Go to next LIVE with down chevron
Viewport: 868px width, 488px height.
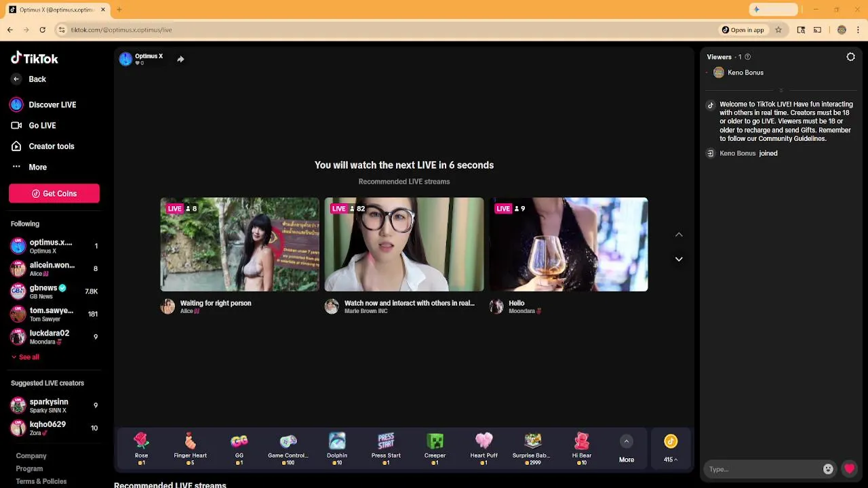point(679,259)
